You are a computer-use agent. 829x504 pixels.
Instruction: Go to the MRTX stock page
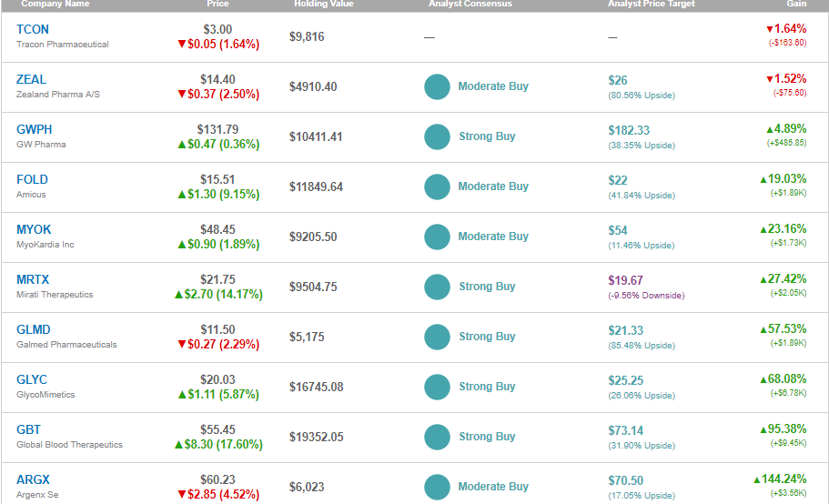coord(33,279)
